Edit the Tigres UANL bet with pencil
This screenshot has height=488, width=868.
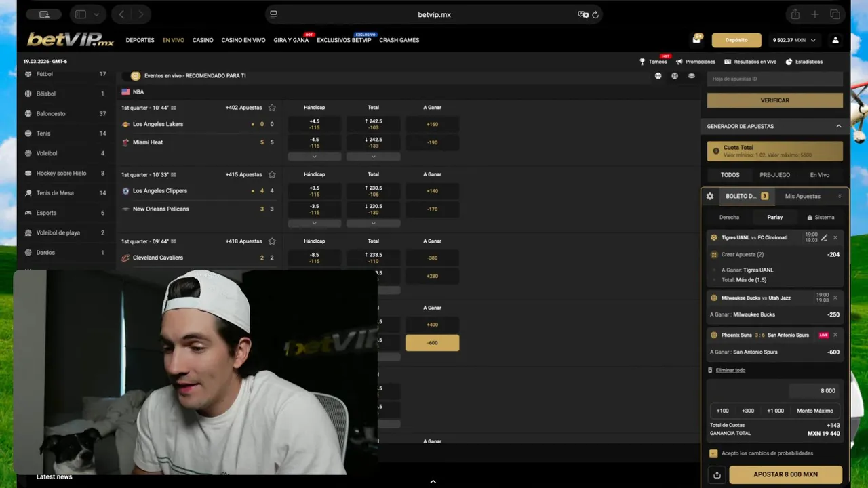tap(825, 237)
